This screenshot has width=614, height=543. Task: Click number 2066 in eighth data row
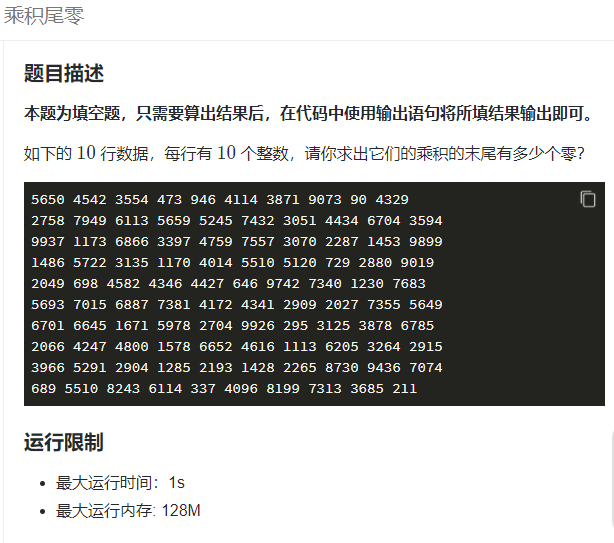[48, 347]
